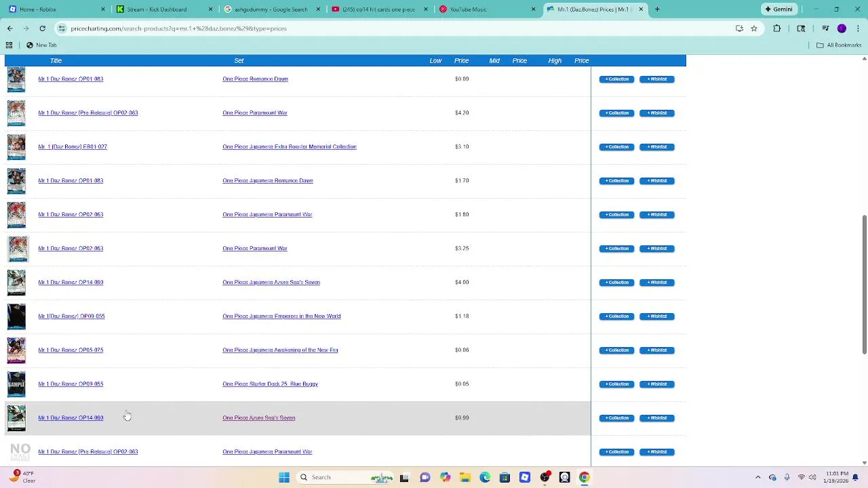Open Microsoft Edge from taskbar
This screenshot has width=868, height=488.
point(485,477)
